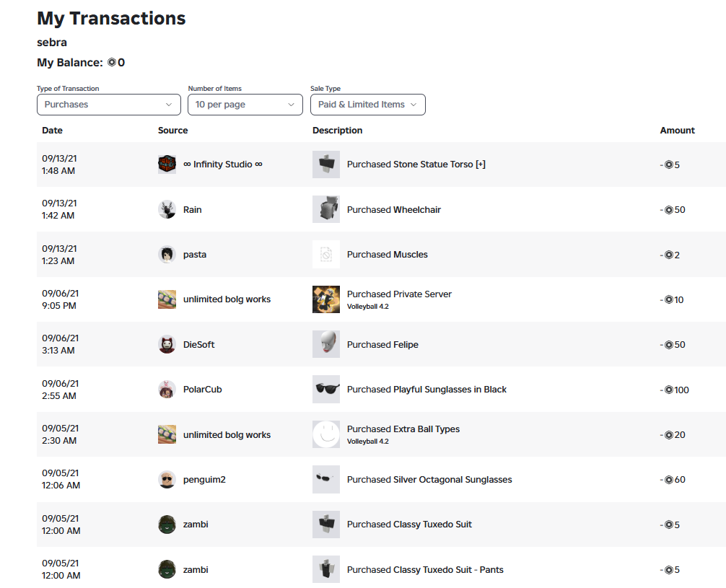Expand the 10 per page dropdown

tap(245, 105)
